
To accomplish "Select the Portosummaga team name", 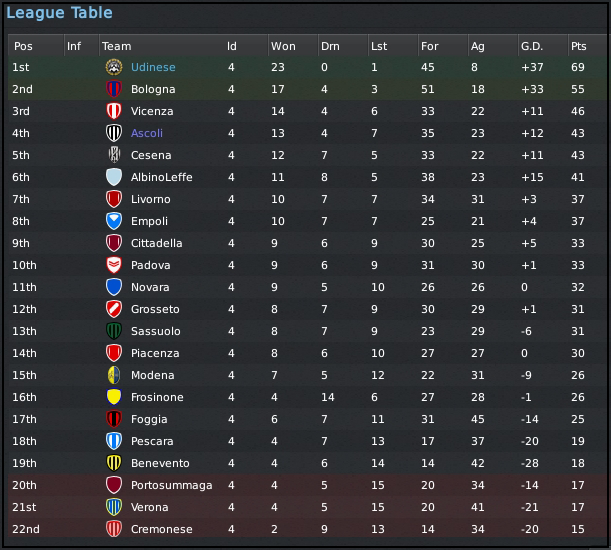I will pos(171,485).
